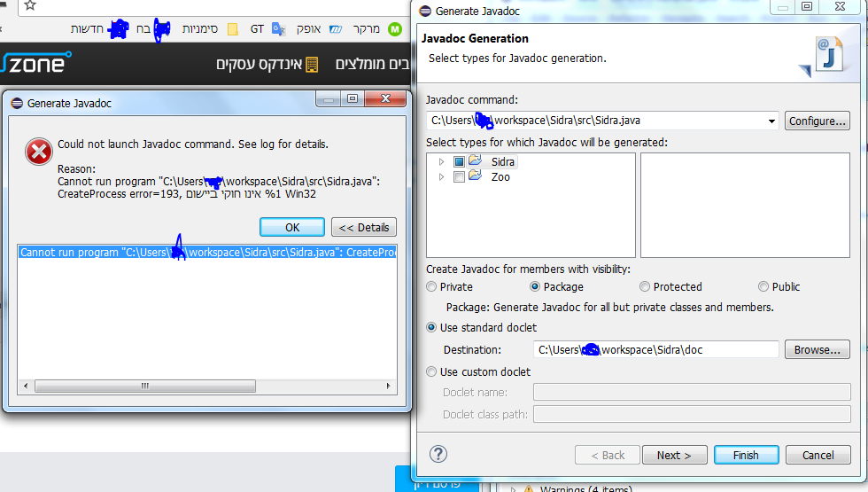
Task: Enable Use custom doclet option
Action: (x=431, y=371)
